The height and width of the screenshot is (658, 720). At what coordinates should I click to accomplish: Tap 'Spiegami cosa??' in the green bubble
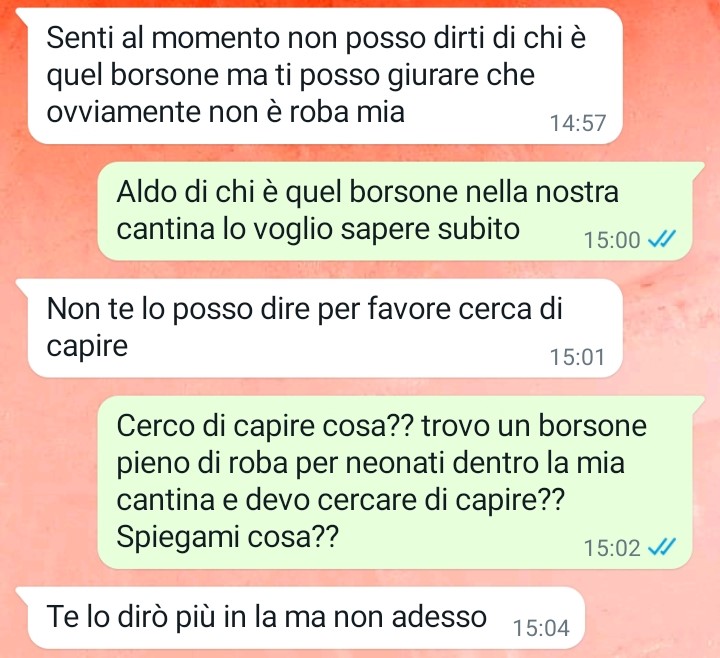(x=227, y=536)
